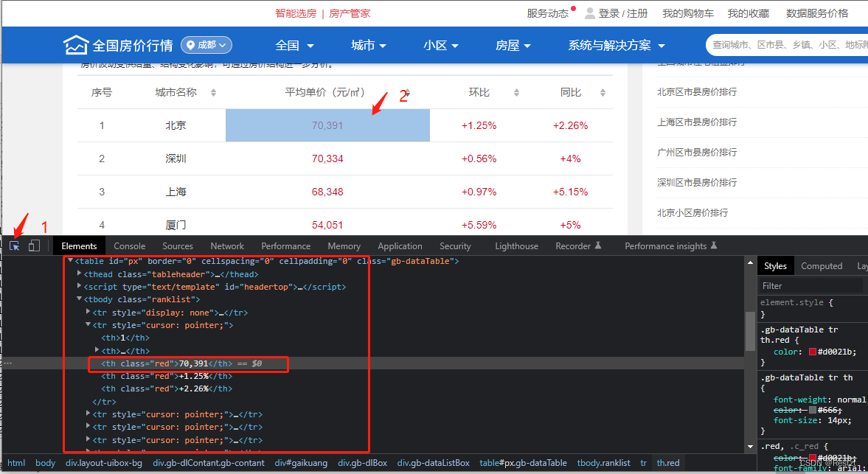Expand the thead tableheader node

coord(79,273)
